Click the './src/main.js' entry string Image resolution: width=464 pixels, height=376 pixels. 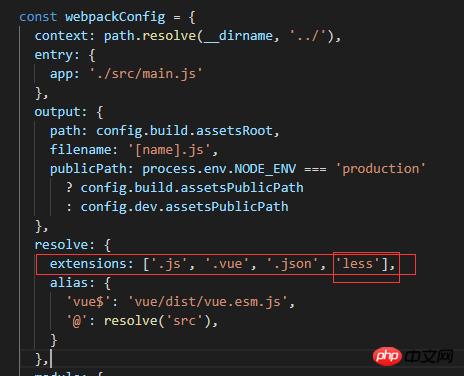[x=146, y=74]
